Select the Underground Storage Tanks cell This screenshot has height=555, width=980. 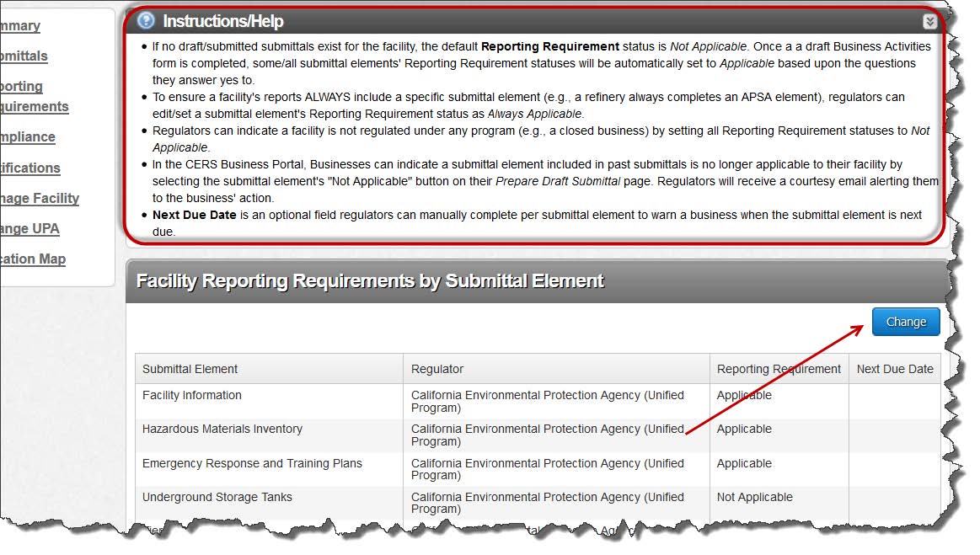click(x=269, y=503)
